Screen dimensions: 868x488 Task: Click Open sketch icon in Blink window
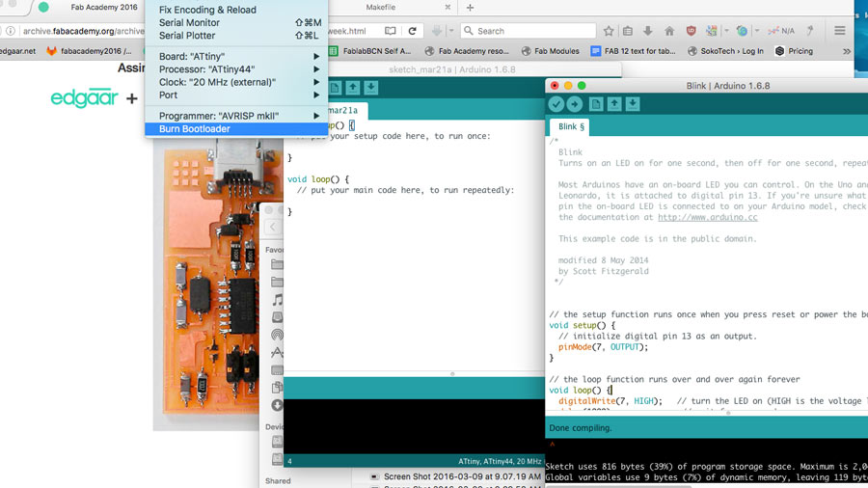[x=614, y=104]
